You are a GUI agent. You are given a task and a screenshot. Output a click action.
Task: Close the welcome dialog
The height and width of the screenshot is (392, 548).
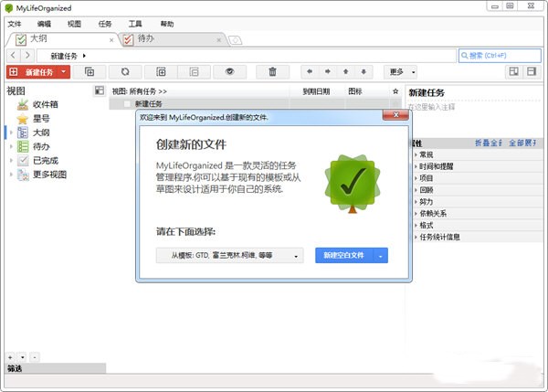click(x=395, y=115)
